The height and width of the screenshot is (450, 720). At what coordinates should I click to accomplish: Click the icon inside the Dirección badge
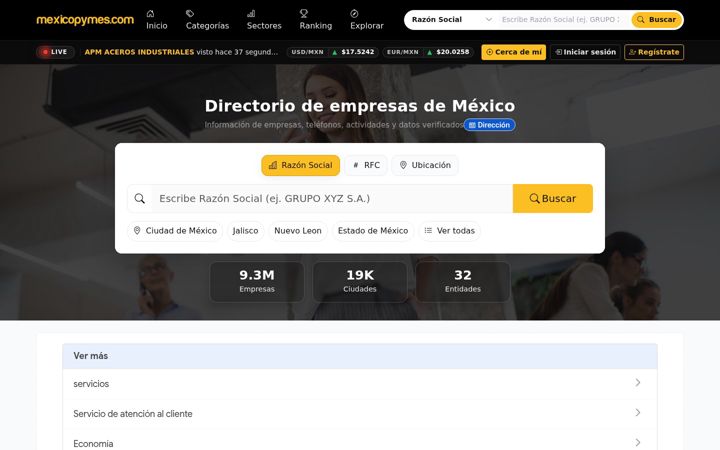tap(472, 125)
